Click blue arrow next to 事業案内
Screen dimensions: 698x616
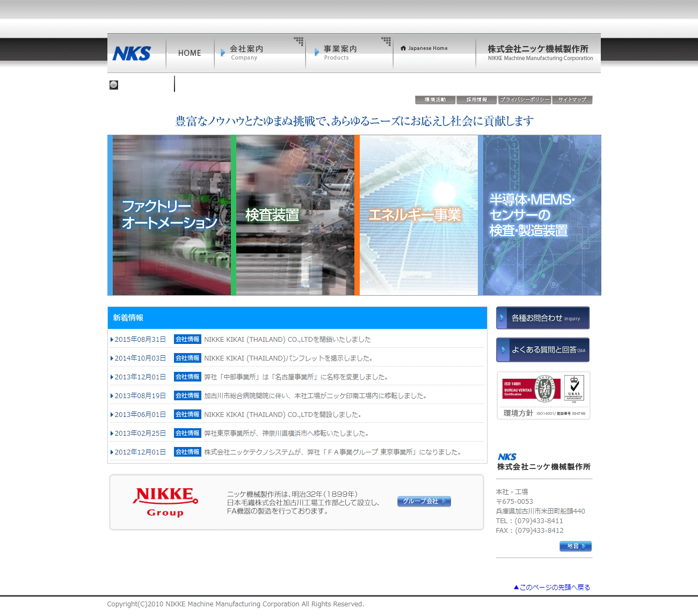click(x=317, y=53)
